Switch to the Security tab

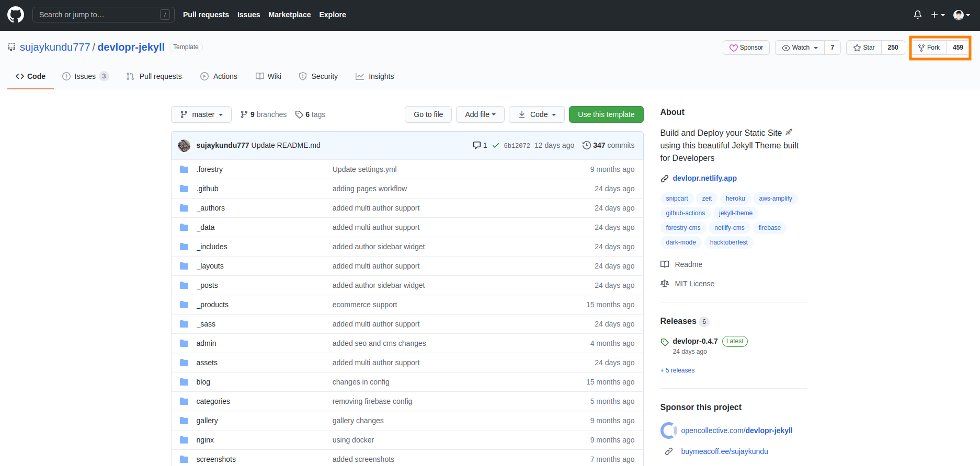[318, 76]
